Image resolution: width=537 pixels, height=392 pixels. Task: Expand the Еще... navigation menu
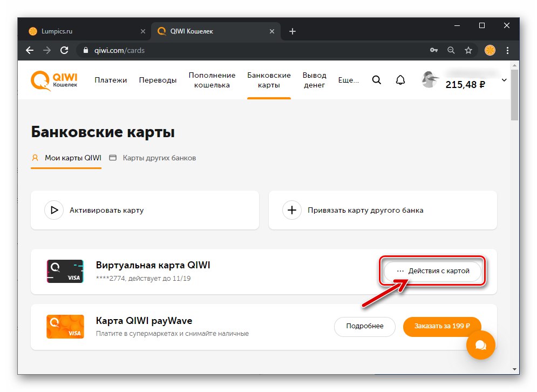coord(348,80)
